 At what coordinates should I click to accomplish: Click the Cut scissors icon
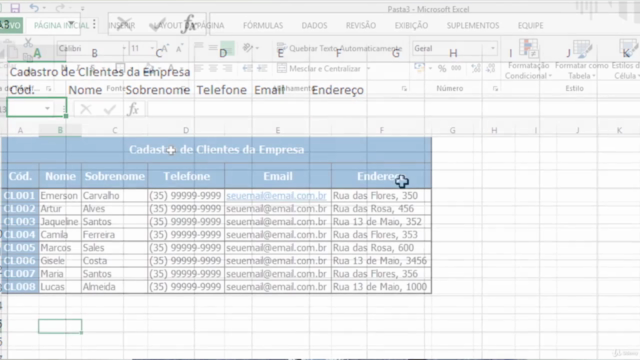tap(28, 42)
